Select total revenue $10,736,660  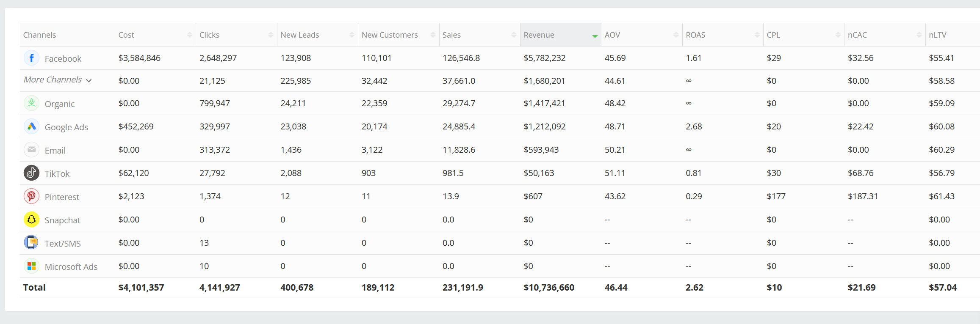coord(549,288)
